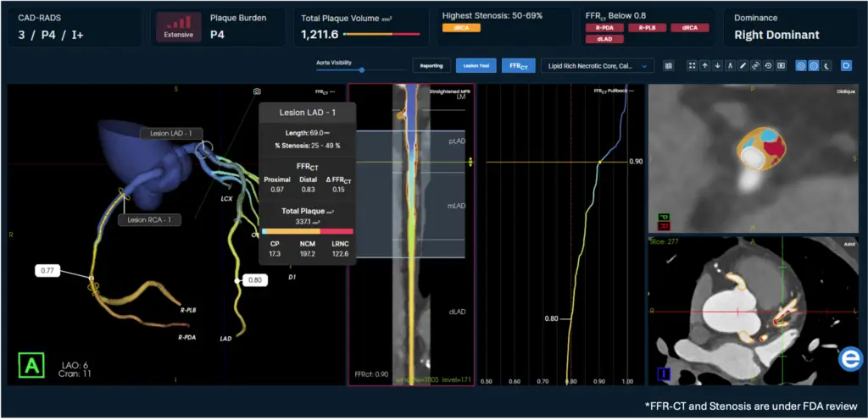Click the Lesion LAD - 1 popup header
This screenshot has width=868, height=420.
coord(307,113)
